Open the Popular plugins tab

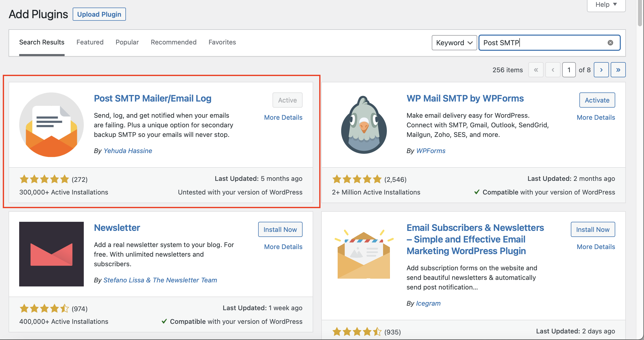coord(127,42)
